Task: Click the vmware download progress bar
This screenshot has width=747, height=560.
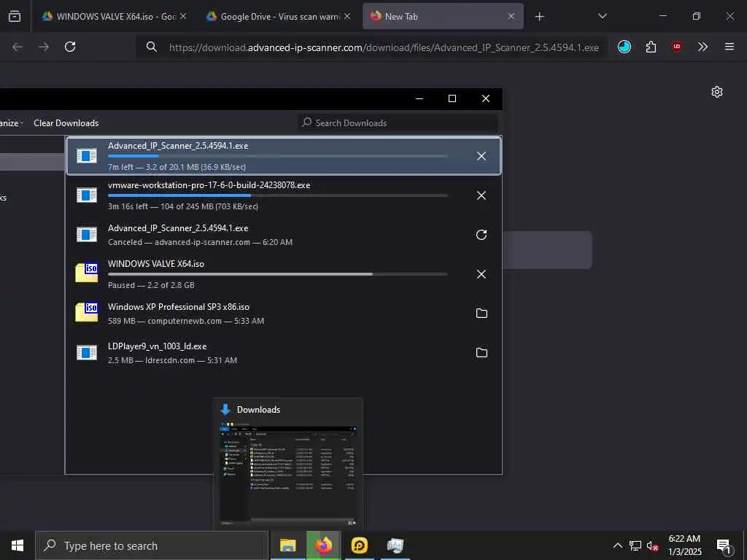Action: coord(278,195)
